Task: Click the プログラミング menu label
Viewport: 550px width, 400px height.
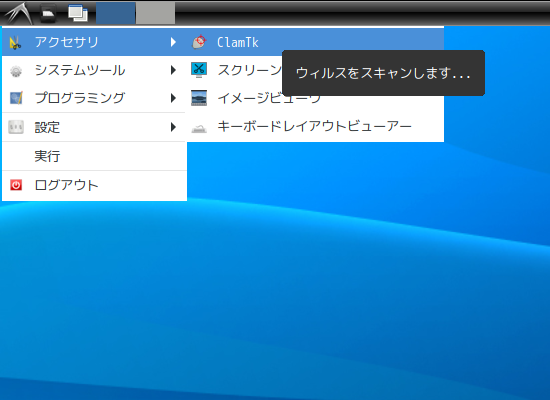Action: click(x=80, y=98)
